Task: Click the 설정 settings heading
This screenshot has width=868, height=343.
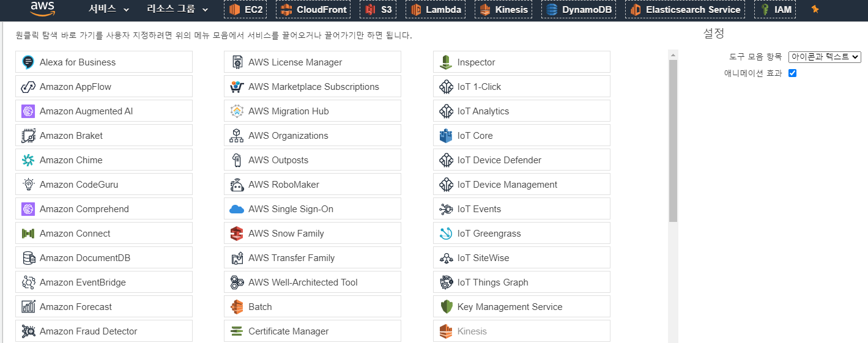Action: pos(714,34)
